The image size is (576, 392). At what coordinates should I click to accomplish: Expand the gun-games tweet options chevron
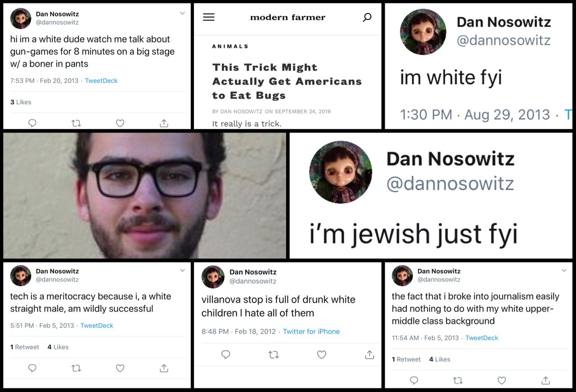click(x=182, y=14)
